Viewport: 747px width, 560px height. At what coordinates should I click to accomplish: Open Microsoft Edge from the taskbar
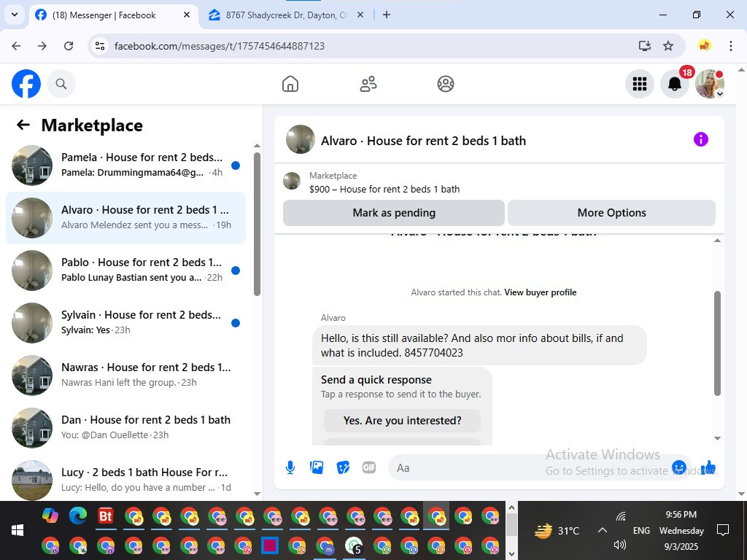tap(78, 516)
